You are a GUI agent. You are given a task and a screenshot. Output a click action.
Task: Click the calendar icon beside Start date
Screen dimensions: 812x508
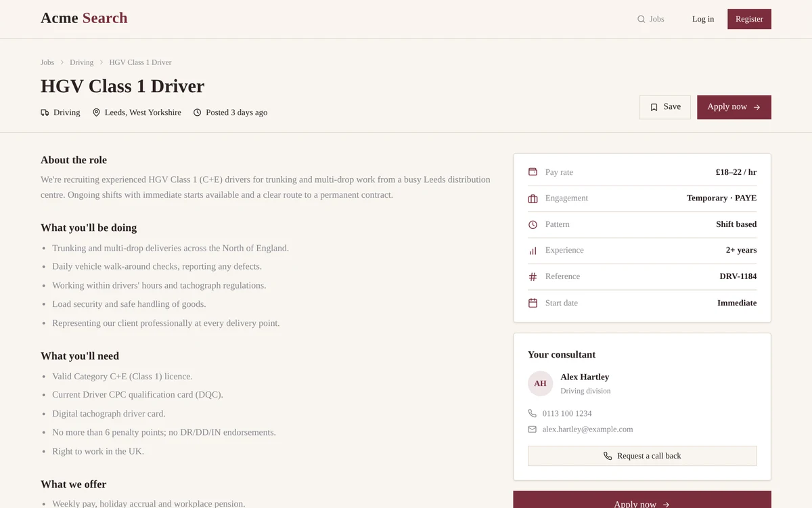tap(533, 303)
